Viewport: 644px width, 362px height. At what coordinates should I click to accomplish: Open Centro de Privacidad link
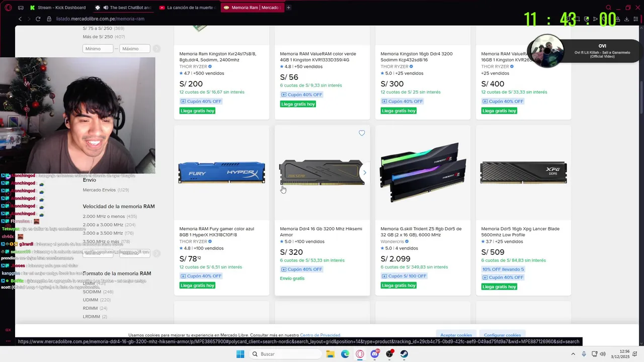point(320,335)
